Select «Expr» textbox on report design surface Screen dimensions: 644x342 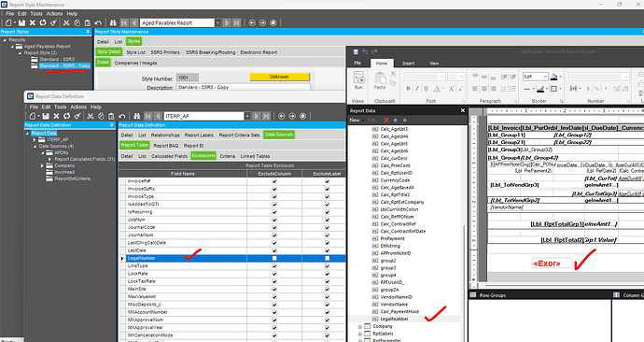tap(552, 264)
